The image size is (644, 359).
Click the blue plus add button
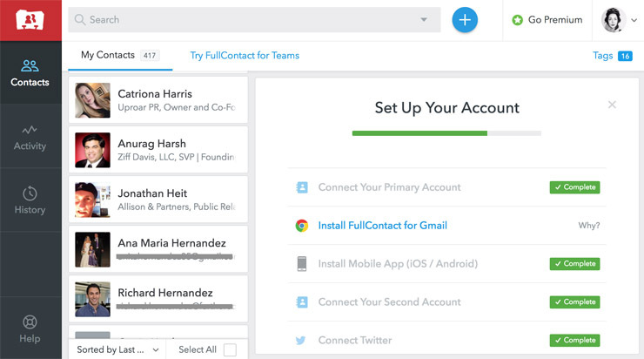(465, 20)
